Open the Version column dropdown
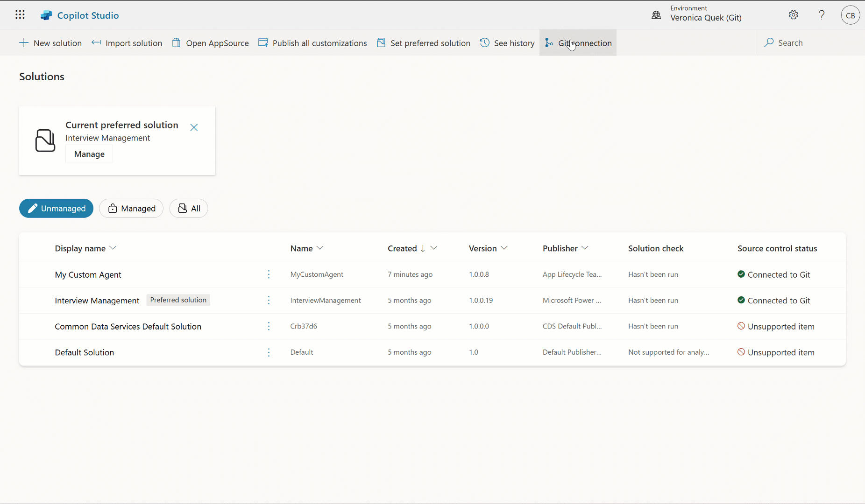This screenshot has height=504, width=865. [504, 248]
